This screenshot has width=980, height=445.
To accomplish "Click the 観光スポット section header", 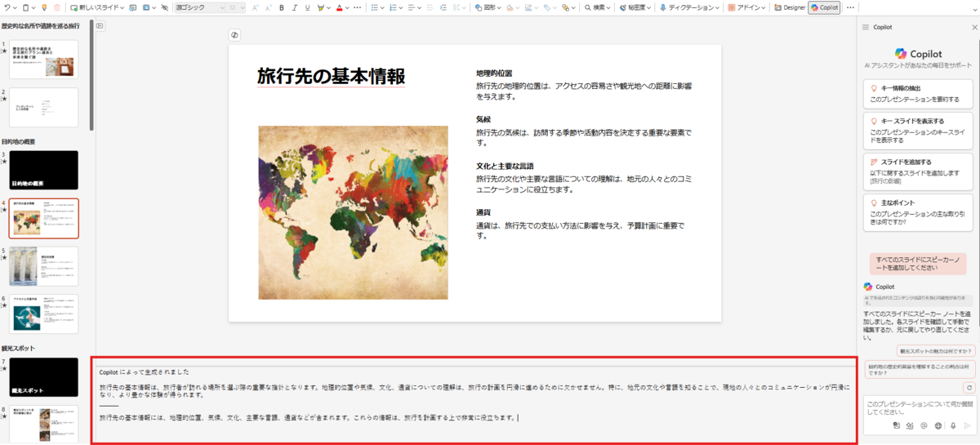I will [18, 348].
